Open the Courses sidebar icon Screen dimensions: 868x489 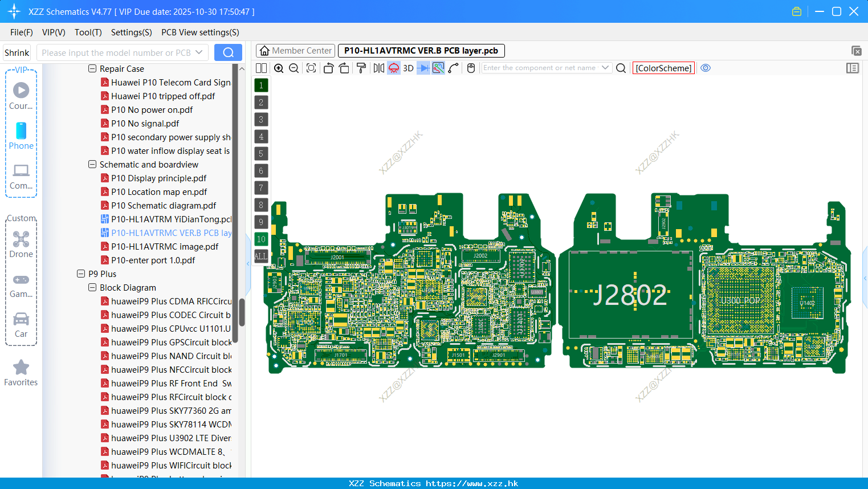tap(21, 96)
